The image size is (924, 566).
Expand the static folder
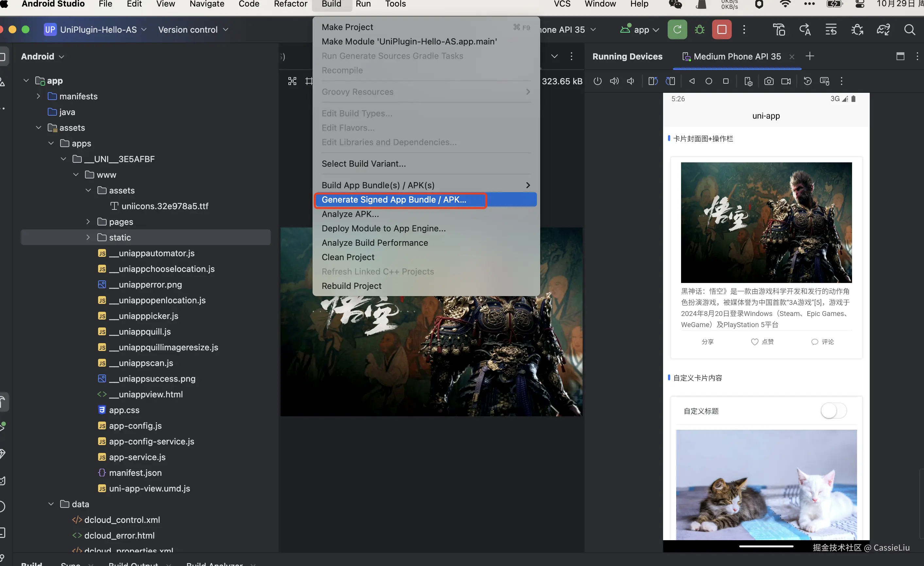tap(88, 237)
